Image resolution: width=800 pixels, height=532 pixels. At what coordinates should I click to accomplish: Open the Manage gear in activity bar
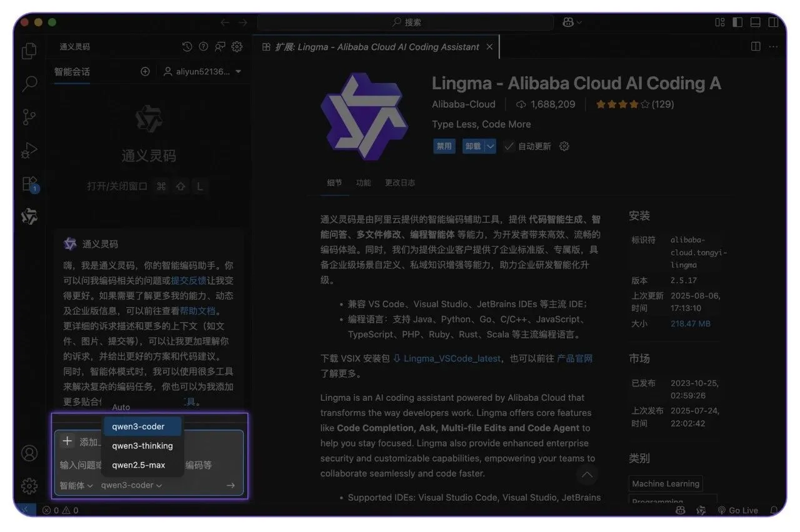tap(29, 486)
